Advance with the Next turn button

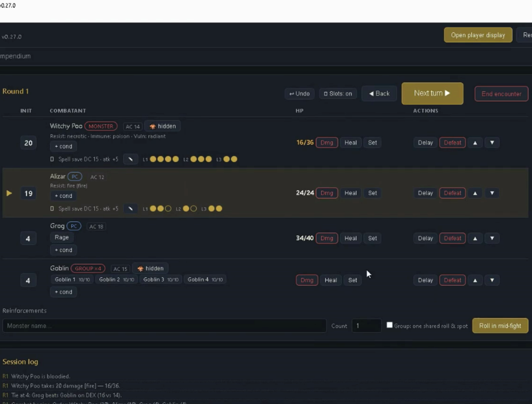(432, 93)
